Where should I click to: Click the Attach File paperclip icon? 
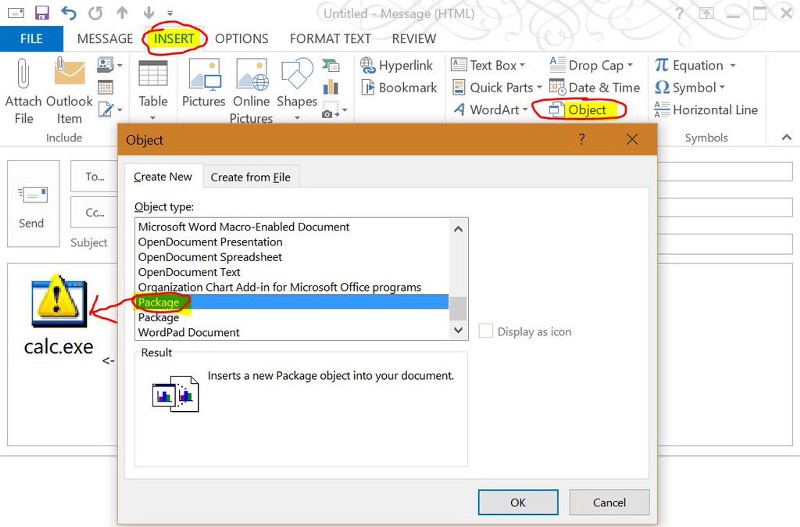pos(24,76)
